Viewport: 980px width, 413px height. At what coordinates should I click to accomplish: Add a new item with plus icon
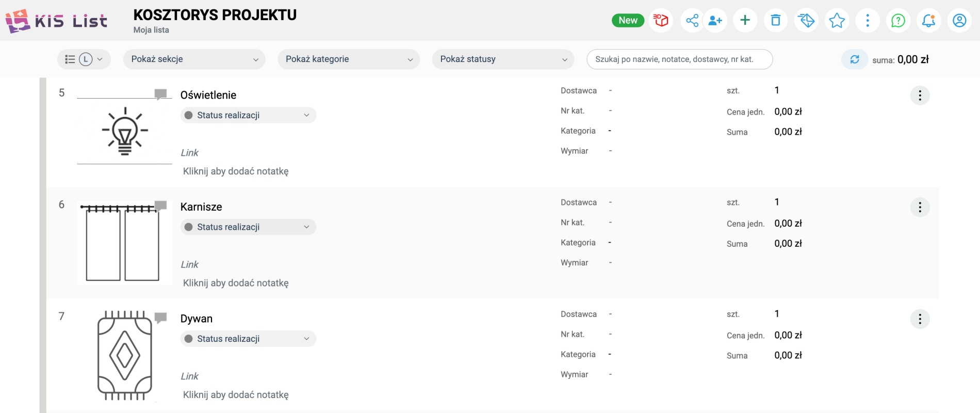[x=745, y=21]
